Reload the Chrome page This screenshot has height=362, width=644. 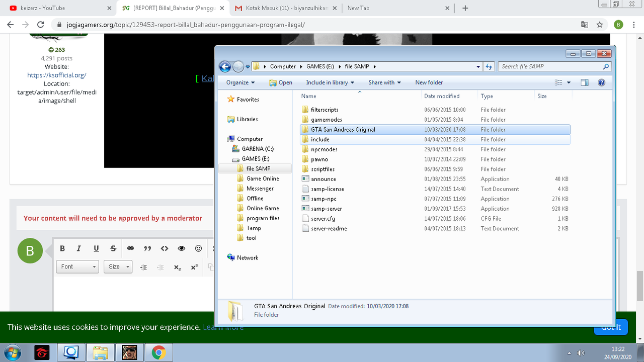point(41,25)
